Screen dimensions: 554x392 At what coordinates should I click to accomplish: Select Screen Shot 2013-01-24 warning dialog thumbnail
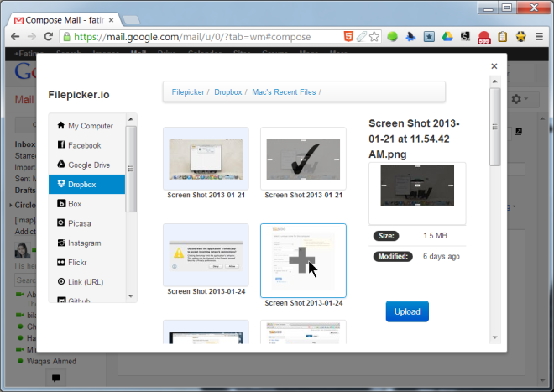[206, 255]
